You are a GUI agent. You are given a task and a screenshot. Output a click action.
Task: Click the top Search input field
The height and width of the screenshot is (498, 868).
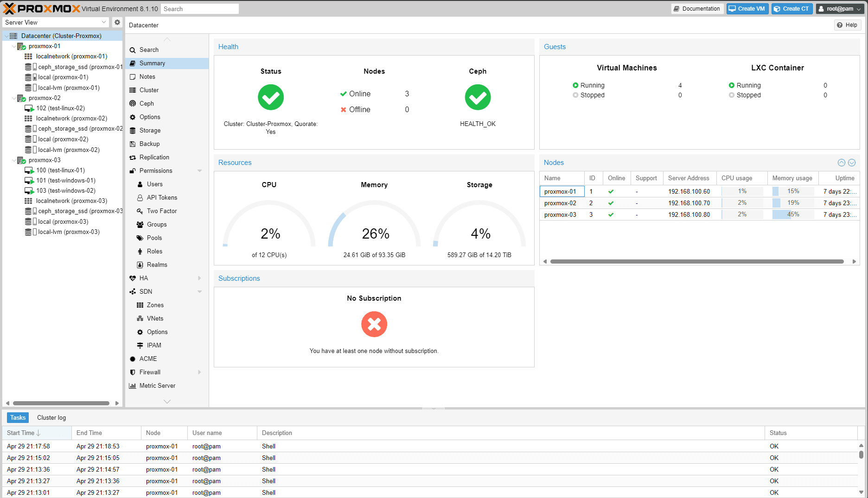[200, 9]
